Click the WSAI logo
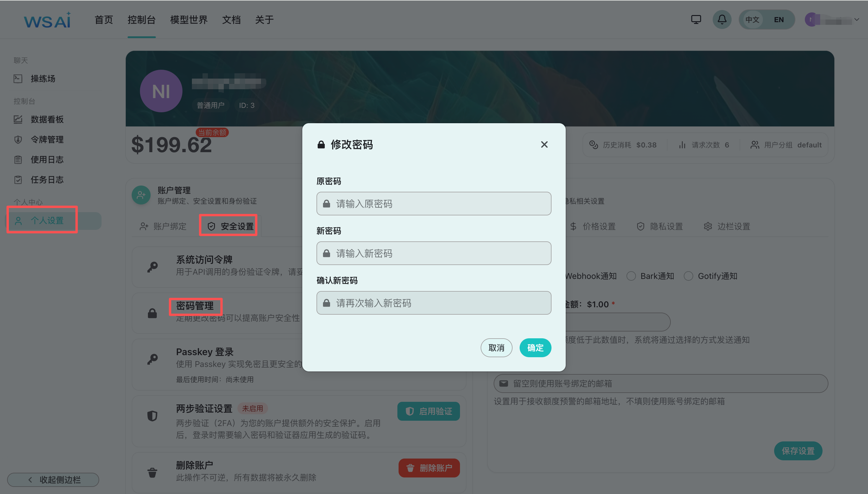The width and height of the screenshot is (868, 494). click(48, 20)
